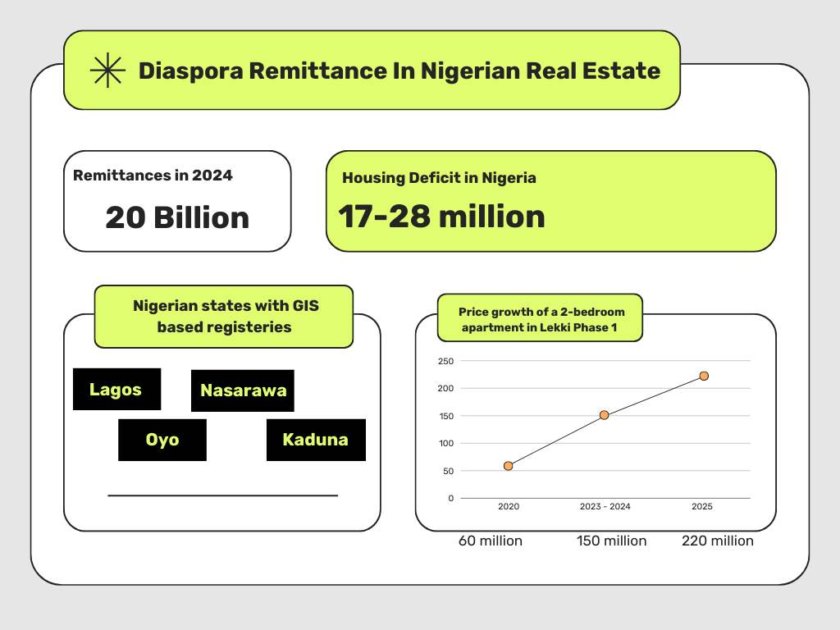Select the Diaspora Remittance title text
This screenshot has height=630, width=840.
click(x=399, y=71)
